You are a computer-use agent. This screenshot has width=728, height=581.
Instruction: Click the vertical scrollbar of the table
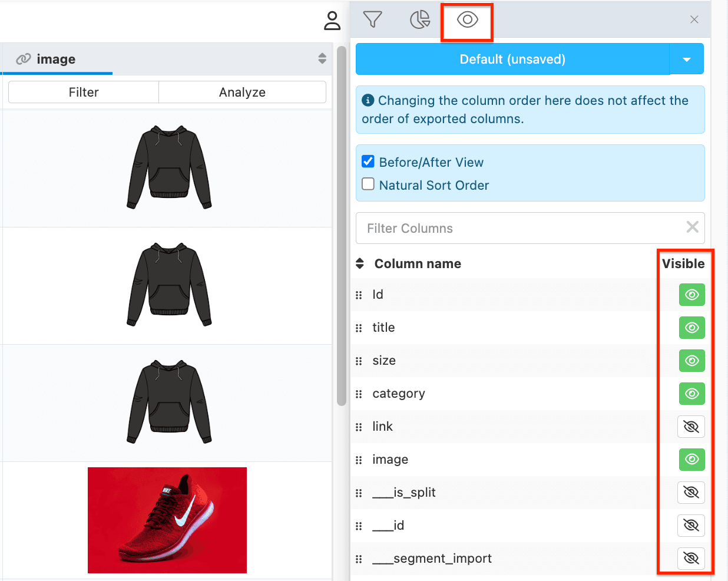(342, 224)
